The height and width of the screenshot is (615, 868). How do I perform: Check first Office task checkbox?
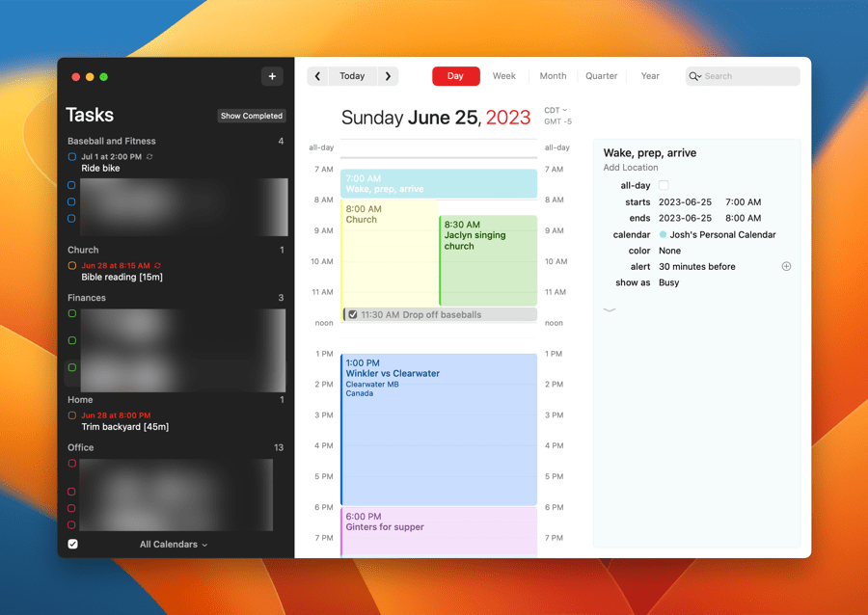(x=72, y=464)
